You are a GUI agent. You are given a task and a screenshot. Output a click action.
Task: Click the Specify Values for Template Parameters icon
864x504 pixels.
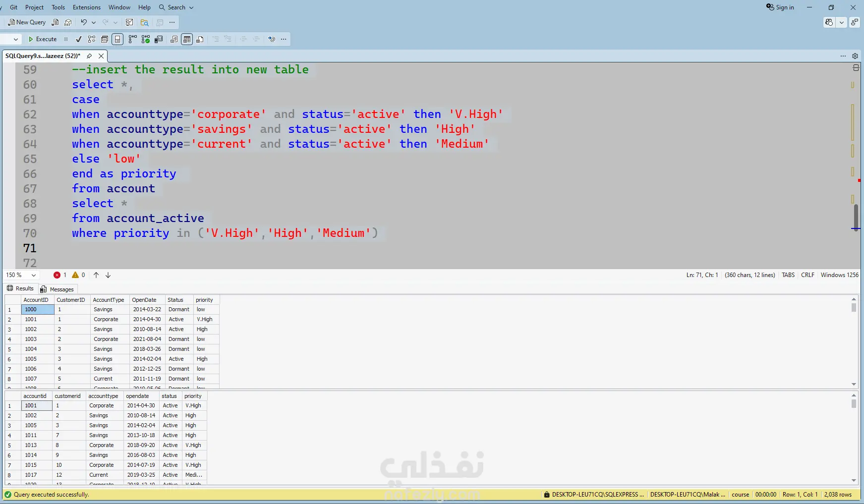click(272, 39)
